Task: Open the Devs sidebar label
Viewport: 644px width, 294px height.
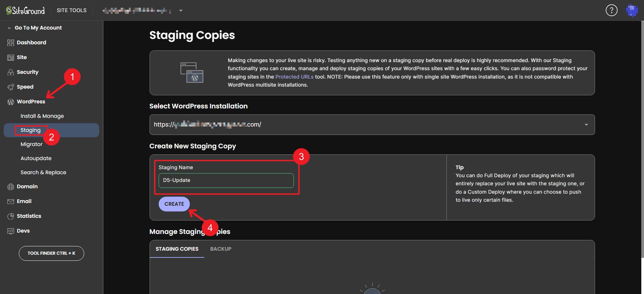Action: tap(23, 231)
